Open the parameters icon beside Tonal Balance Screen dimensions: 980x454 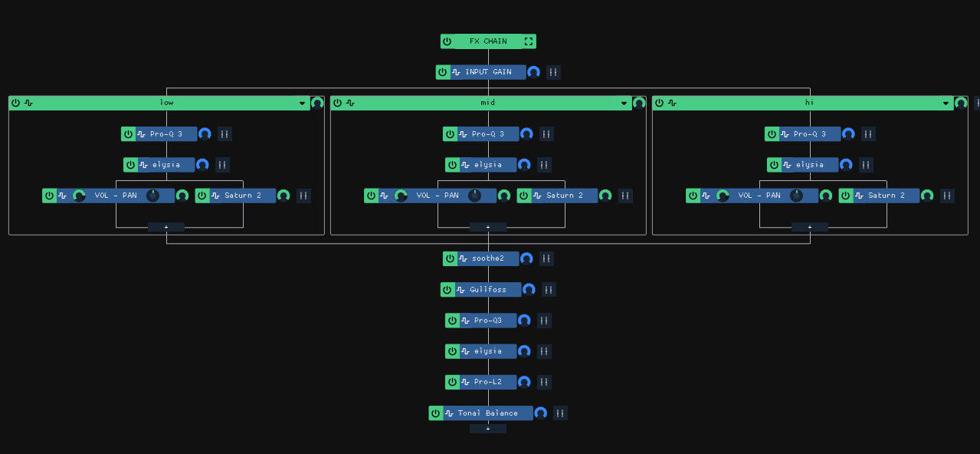click(560, 413)
